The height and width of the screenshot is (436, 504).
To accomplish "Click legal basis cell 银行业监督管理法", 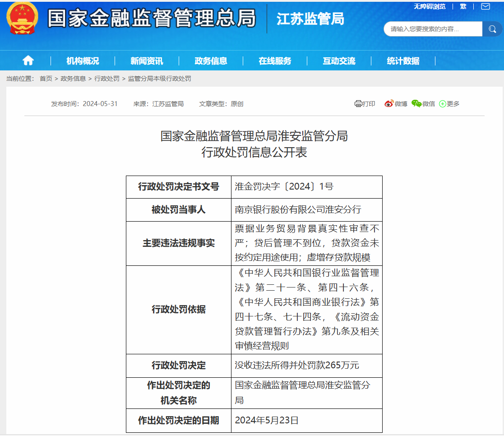I will click(x=307, y=309).
